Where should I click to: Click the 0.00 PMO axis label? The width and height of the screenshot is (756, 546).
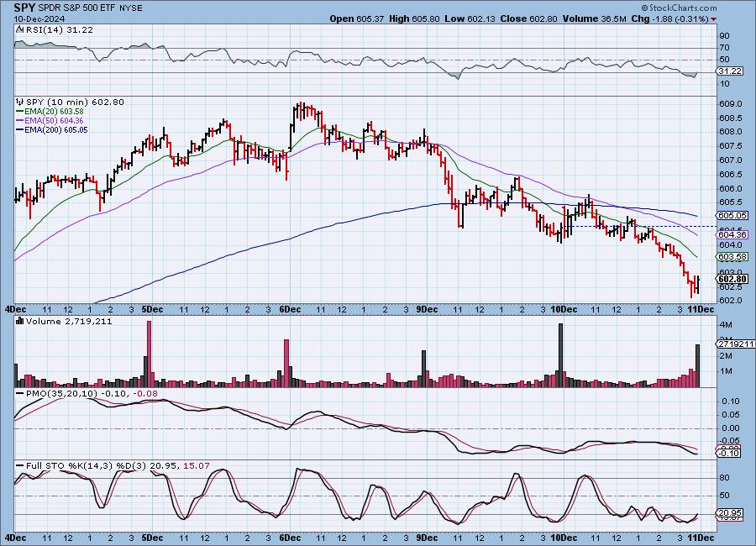click(731, 428)
